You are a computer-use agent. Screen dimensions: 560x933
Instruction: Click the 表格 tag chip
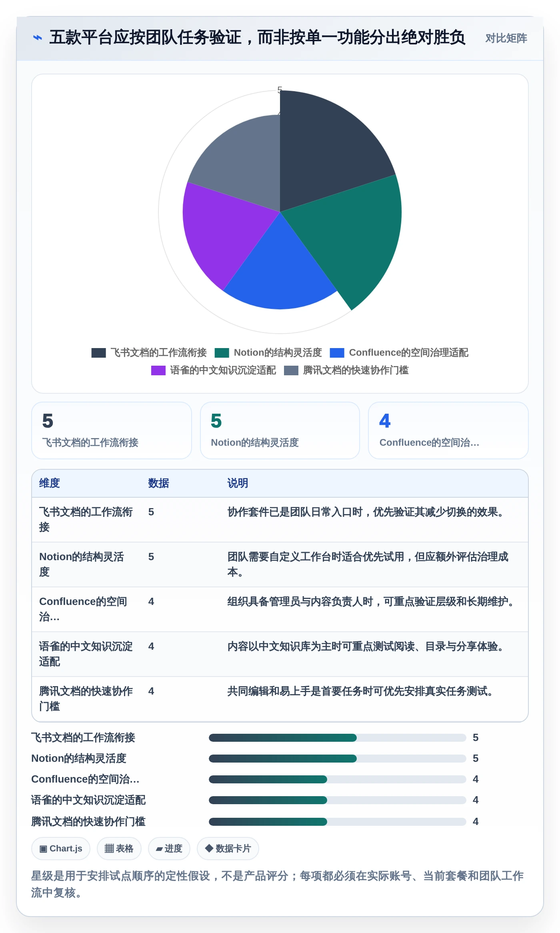click(119, 849)
